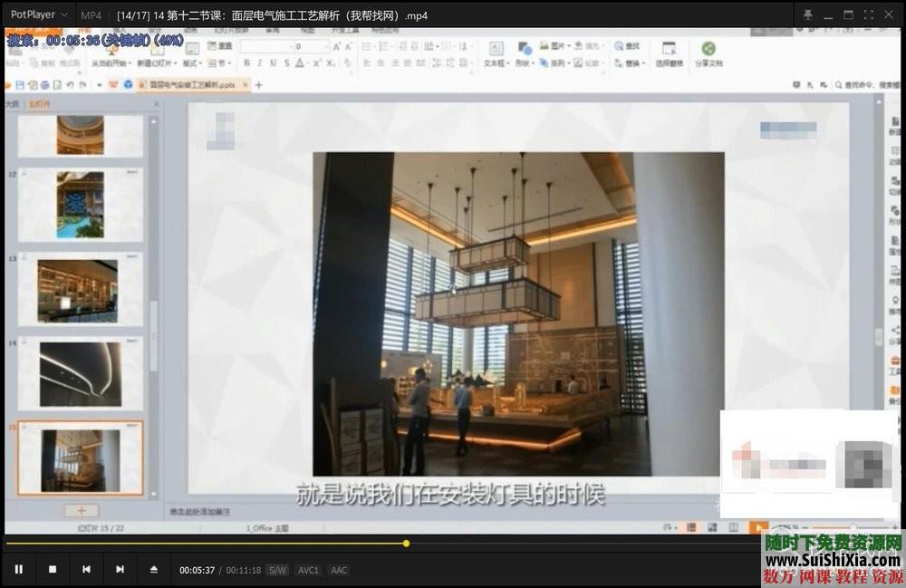
Task: Click the underline formatting icon
Action: [273, 63]
